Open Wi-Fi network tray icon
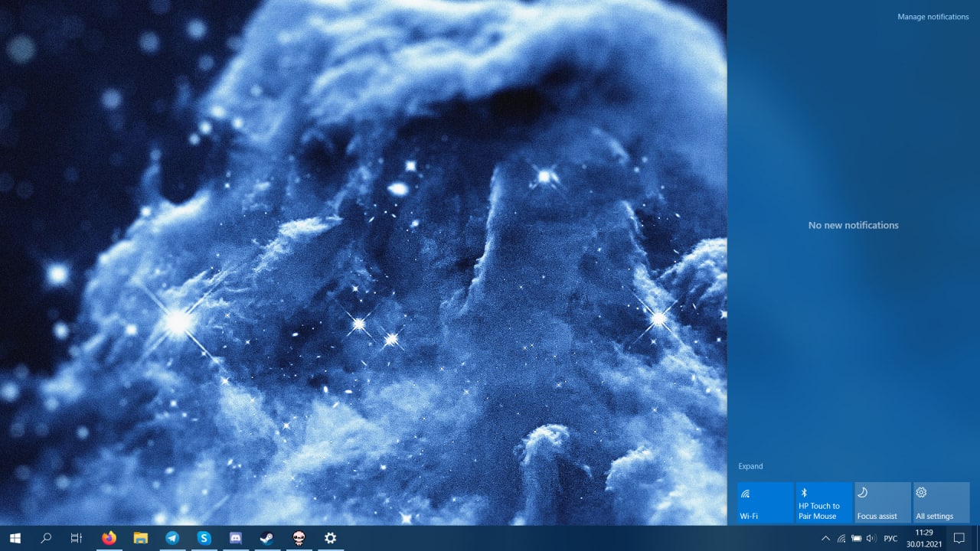The height and width of the screenshot is (551, 980). tap(841, 539)
